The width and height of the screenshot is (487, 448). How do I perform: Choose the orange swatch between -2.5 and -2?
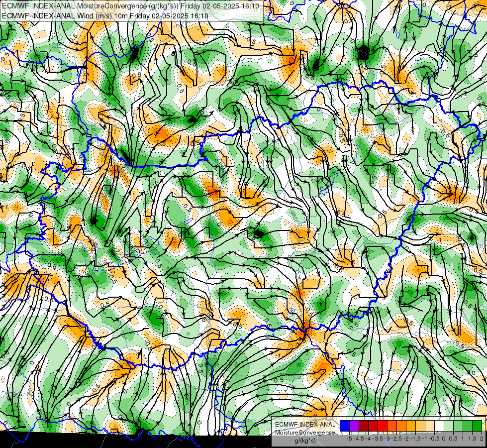click(x=401, y=426)
